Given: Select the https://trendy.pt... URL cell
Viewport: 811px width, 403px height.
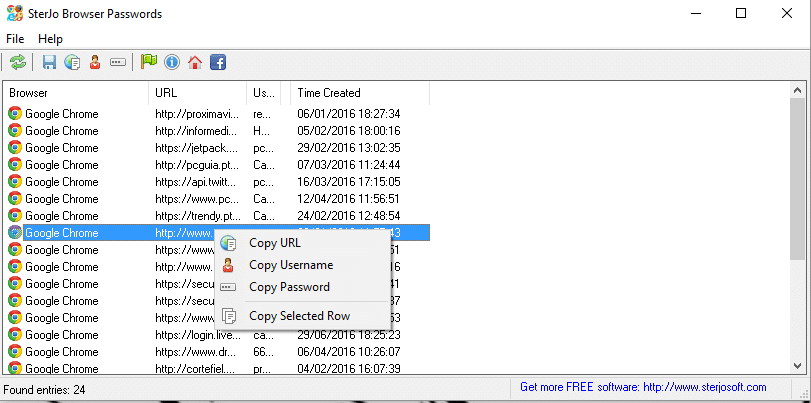Looking at the screenshot, I should [x=198, y=216].
